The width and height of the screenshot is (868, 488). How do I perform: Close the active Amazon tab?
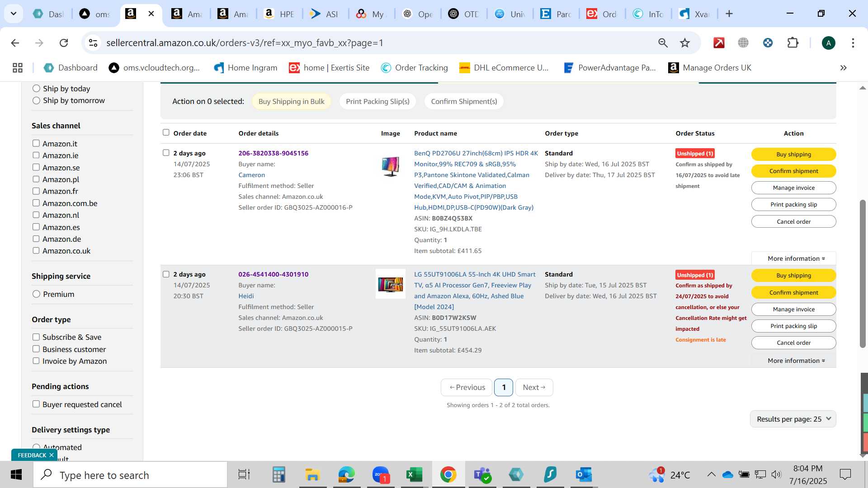(151, 14)
